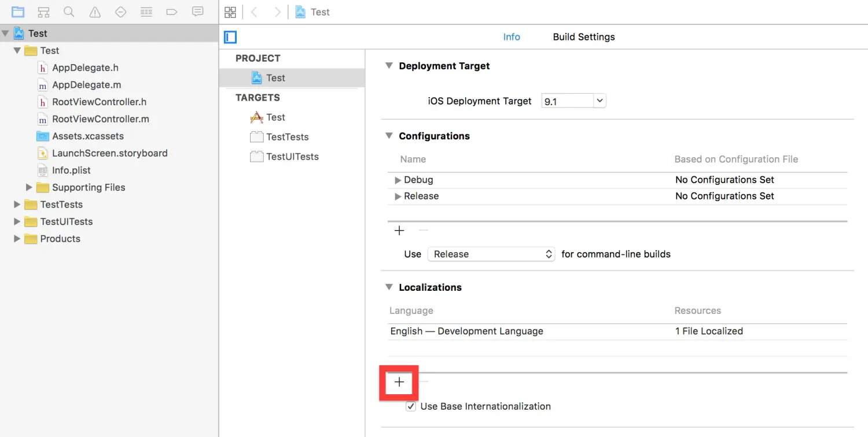The width and height of the screenshot is (868, 437).
Task: Expand the TestTests group
Action: (x=17, y=205)
